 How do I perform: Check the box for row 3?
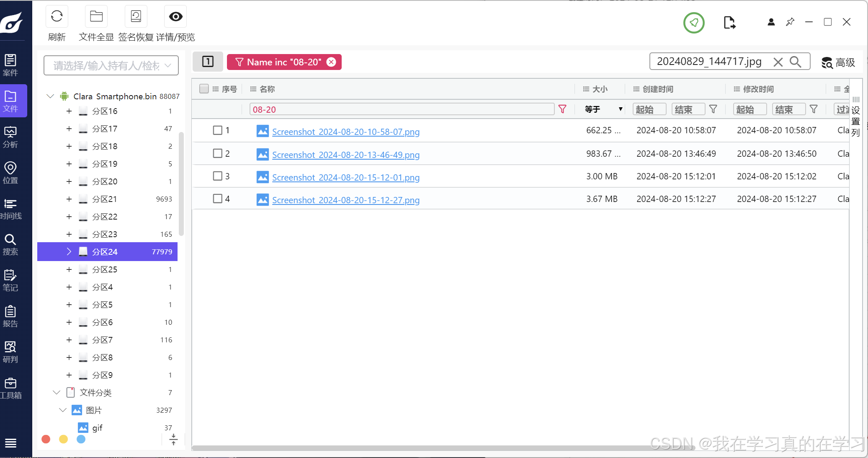click(217, 176)
